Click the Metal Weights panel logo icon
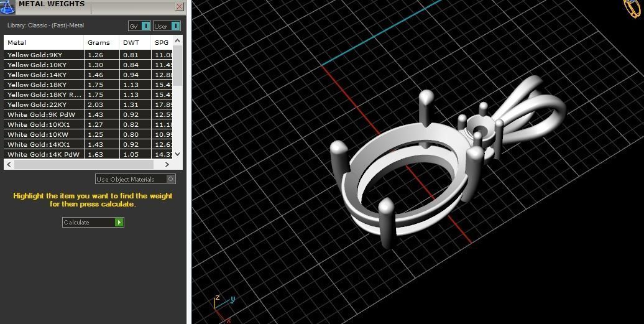 click(7, 7)
